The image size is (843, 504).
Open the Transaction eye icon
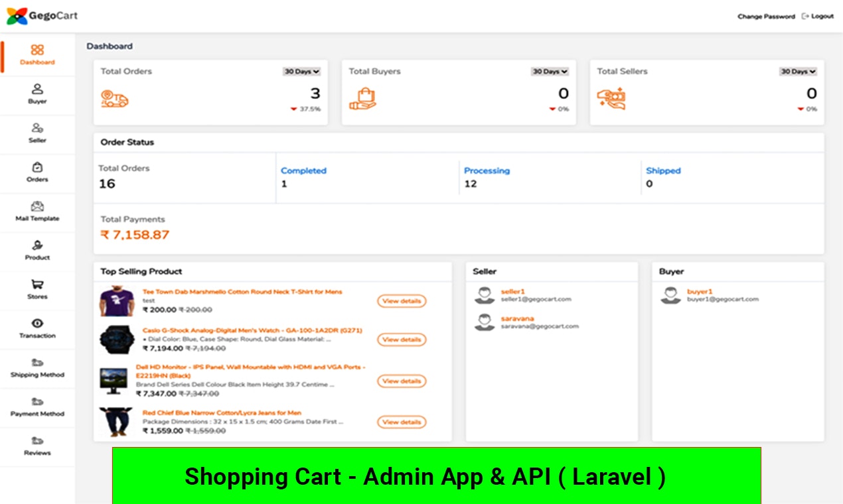pos(37,323)
